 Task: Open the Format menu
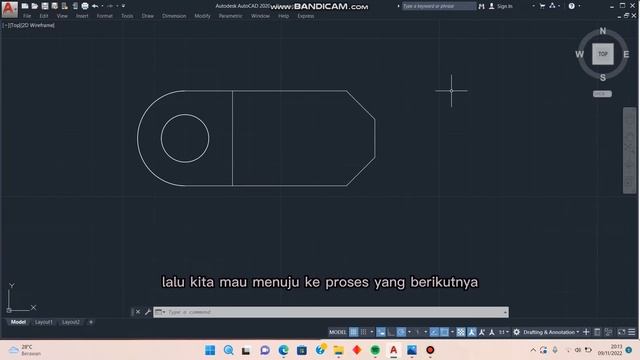point(104,16)
